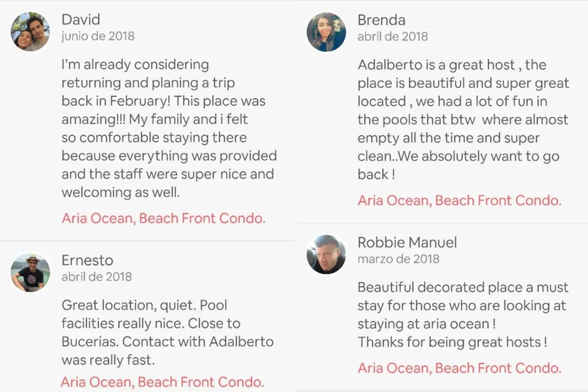Open Aria Ocean link under Ernesto's review
The height and width of the screenshot is (392, 588).
[162, 382]
